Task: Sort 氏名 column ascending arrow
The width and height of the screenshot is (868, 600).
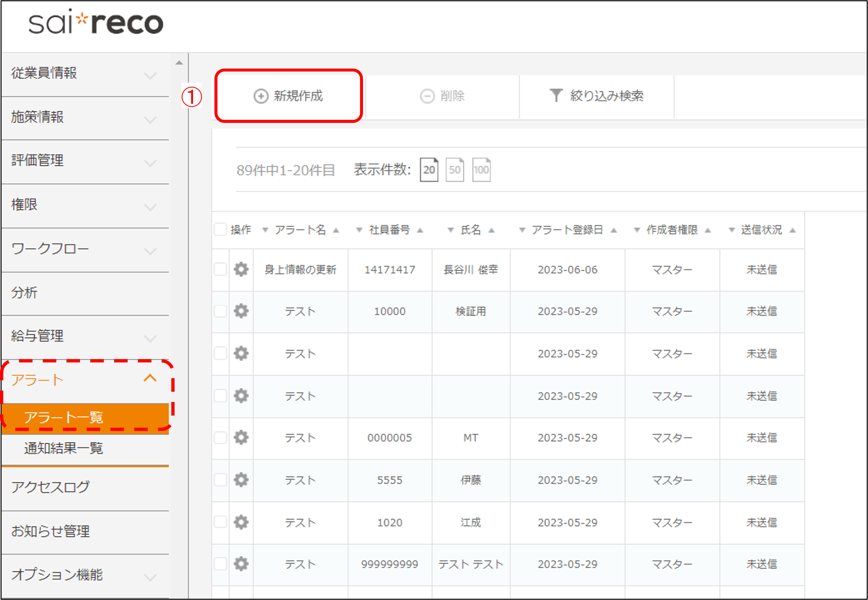Action: point(491,230)
